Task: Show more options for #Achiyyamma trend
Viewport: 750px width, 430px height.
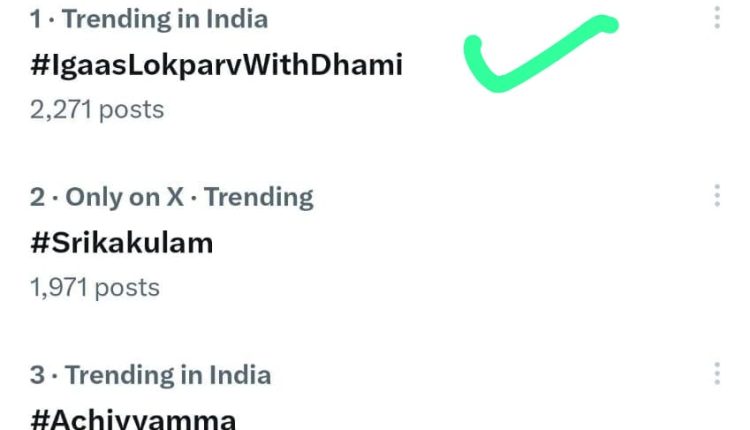Action: click(717, 373)
